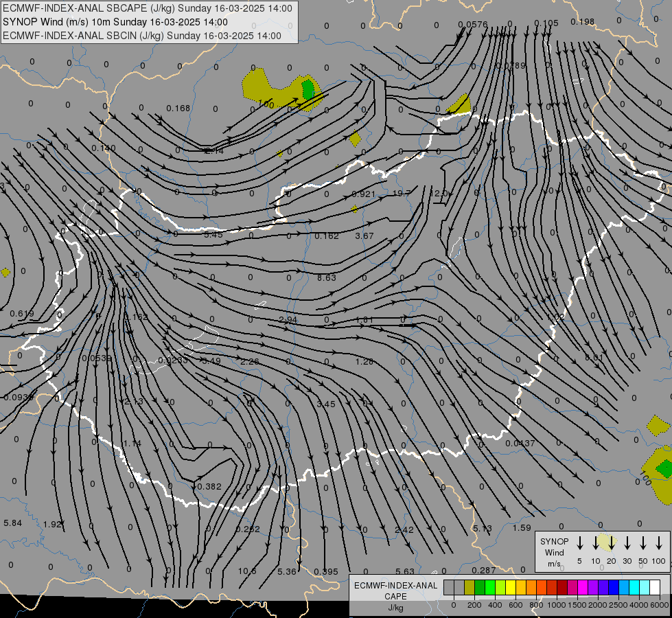672x618 pixels.
Task: Click the 30 m/s wind arrow in legend
Action: tap(627, 543)
